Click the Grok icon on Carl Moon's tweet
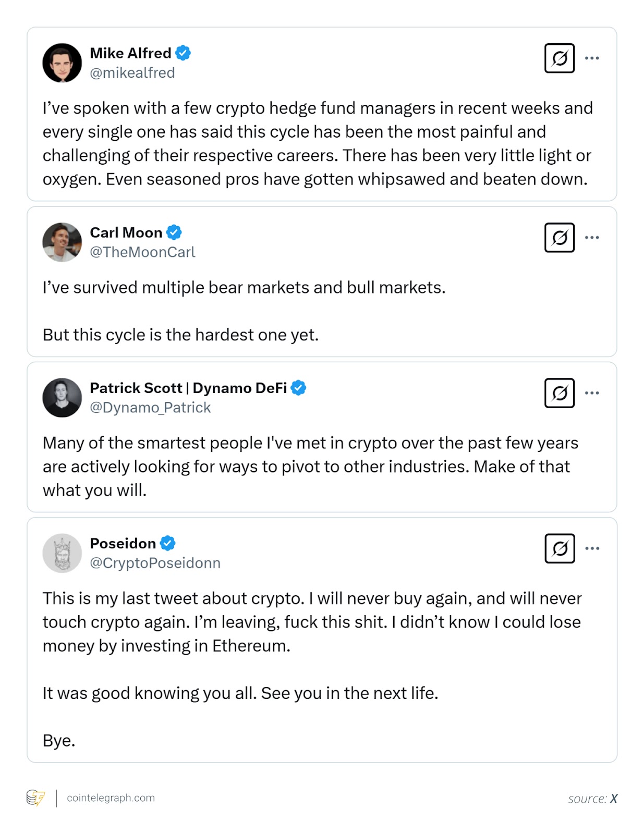 point(559,238)
